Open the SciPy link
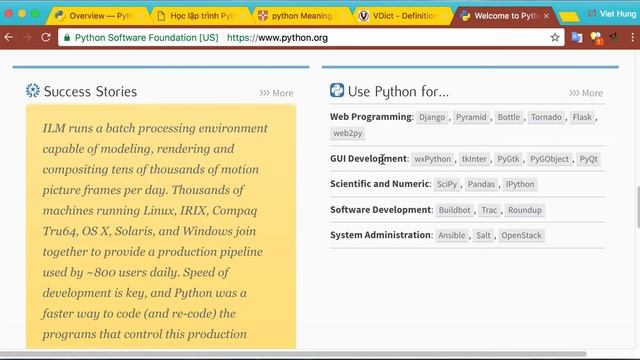 pos(447,184)
